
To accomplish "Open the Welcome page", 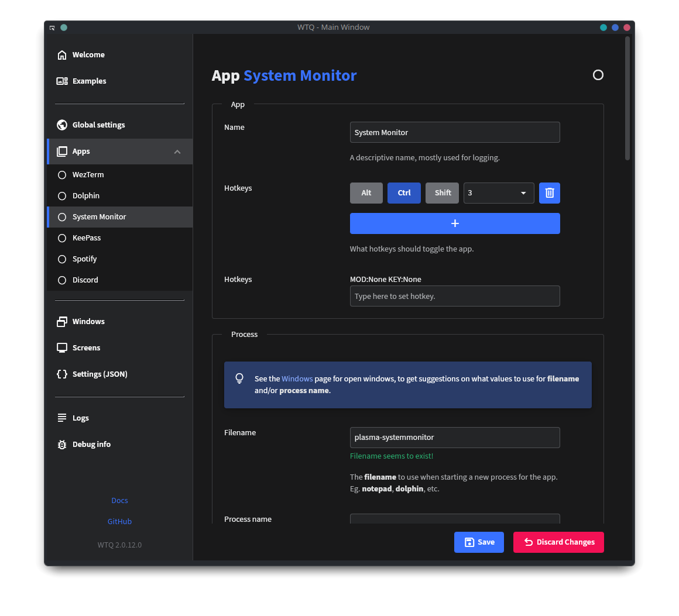I will 120,55.
